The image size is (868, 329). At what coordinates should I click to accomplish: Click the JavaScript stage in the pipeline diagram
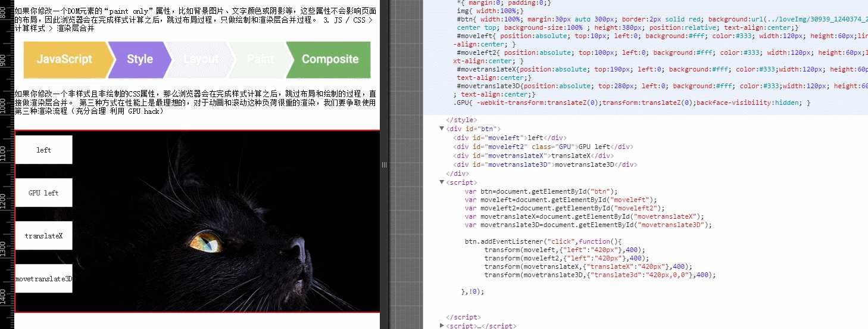point(67,60)
